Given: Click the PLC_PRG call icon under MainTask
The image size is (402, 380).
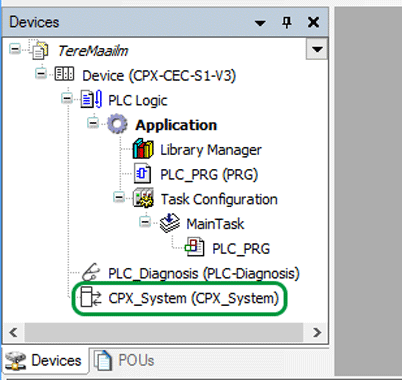Looking at the screenshot, I should tap(195, 247).
